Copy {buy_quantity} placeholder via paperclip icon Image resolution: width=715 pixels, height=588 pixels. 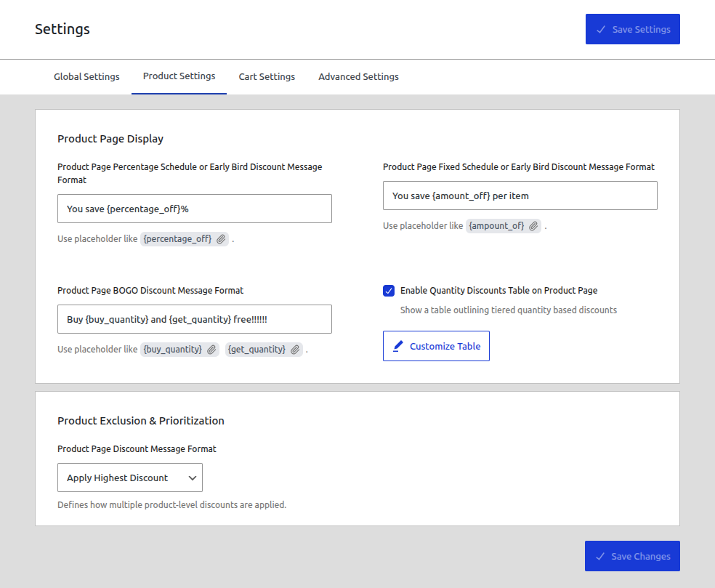pos(211,349)
